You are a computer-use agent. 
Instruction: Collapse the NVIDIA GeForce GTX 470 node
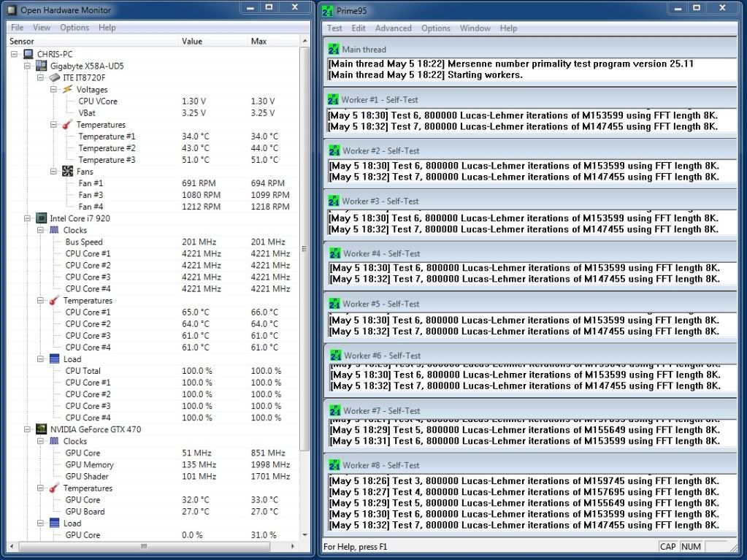tap(28, 429)
